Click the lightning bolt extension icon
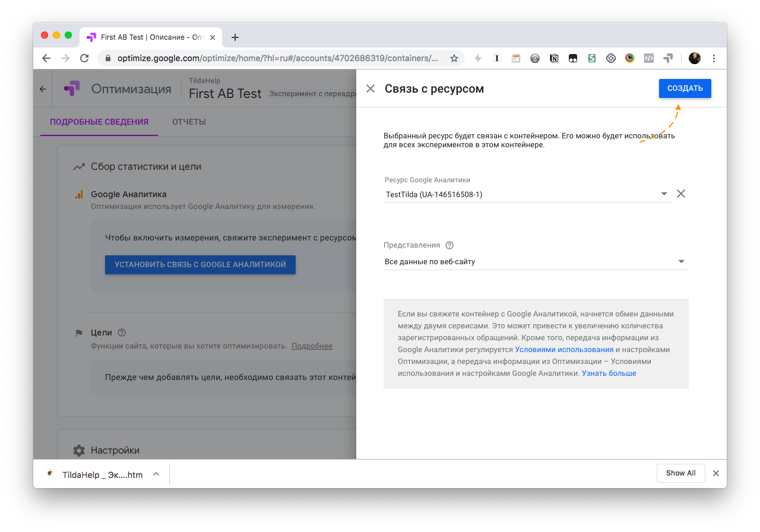 (478, 58)
